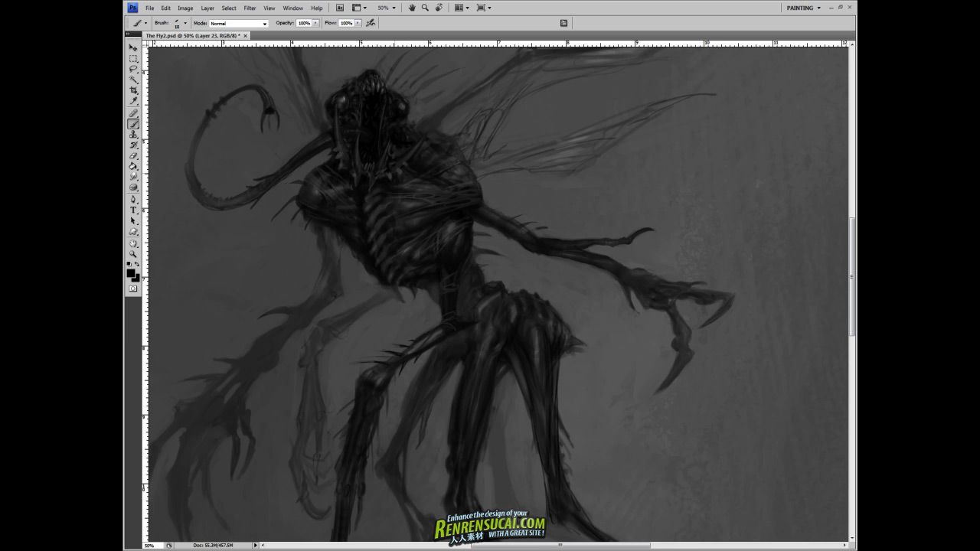Toggle Quick Mask mode

(133, 289)
